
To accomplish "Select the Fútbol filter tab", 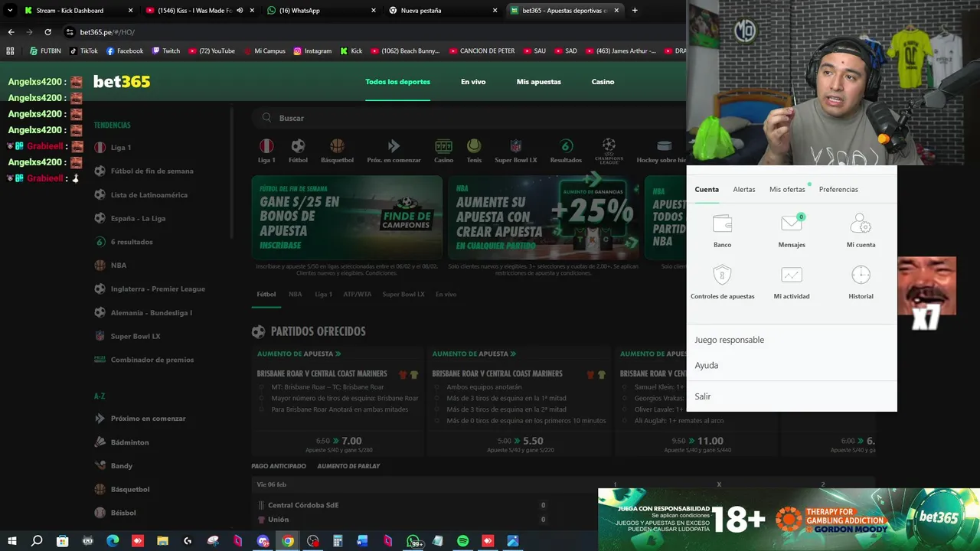I will pyautogui.click(x=266, y=294).
